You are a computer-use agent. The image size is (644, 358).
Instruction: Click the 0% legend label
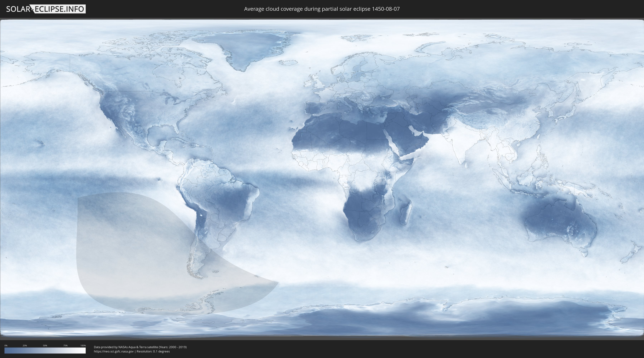[x=6, y=345]
